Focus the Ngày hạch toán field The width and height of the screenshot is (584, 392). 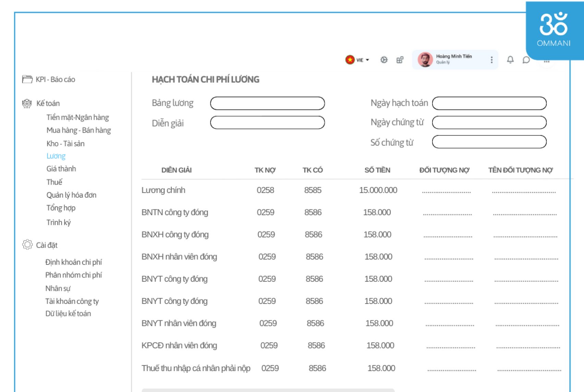(x=489, y=103)
